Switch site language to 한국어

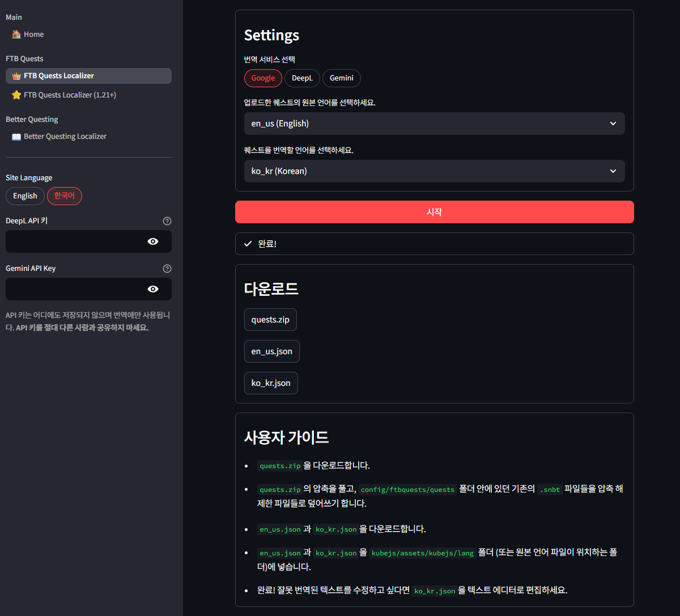pyautogui.click(x=65, y=196)
